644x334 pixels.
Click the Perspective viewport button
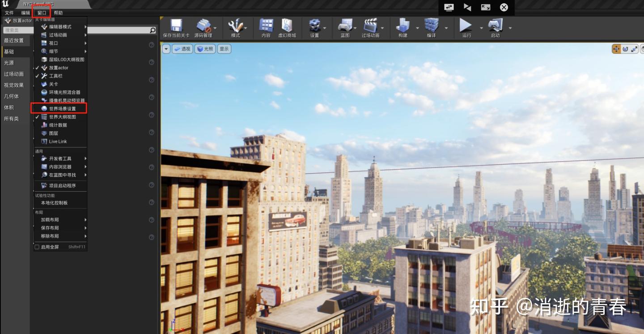click(x=182, y=49)
